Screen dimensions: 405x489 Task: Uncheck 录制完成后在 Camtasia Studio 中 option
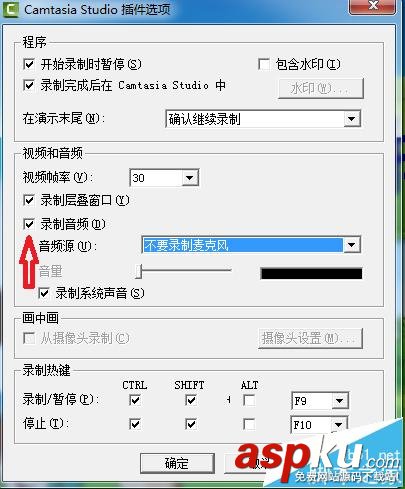(29, 85)
